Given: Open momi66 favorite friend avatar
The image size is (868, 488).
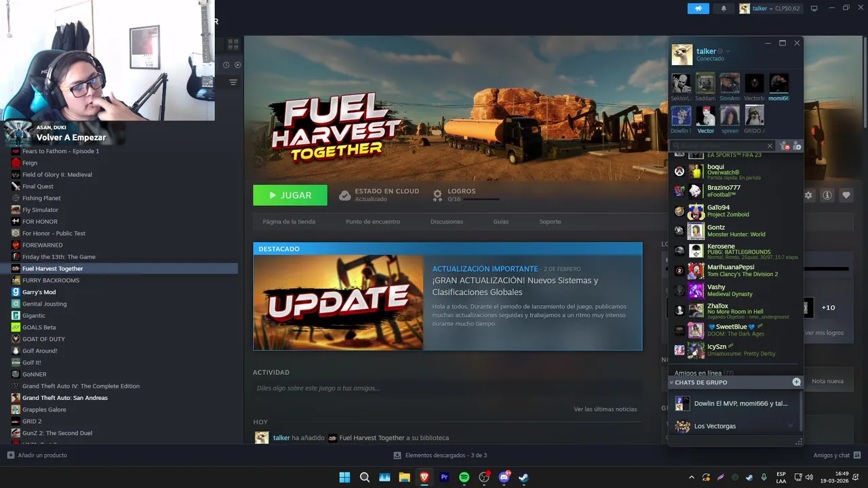Looking at the screenshot, I should click(778, 83).
